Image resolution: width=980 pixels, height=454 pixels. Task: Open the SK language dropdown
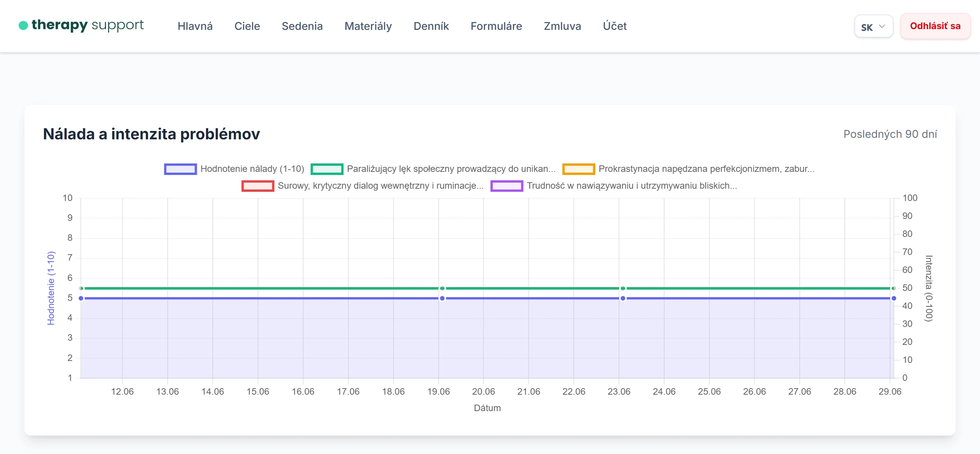(874, 26)
